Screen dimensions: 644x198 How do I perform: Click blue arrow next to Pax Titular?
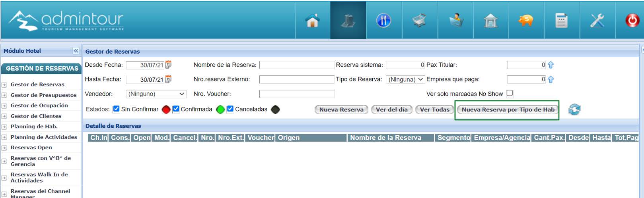tap(551, 65)
